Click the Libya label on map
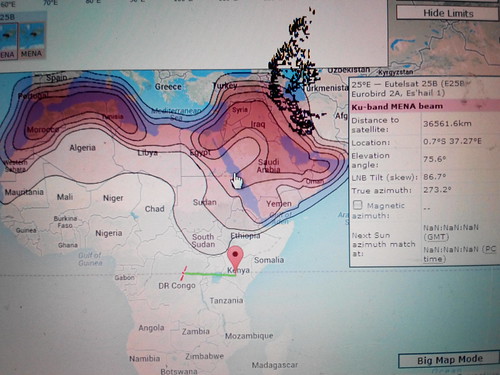The height and width of the screenshot is (375, 500). tap(147, 153)
